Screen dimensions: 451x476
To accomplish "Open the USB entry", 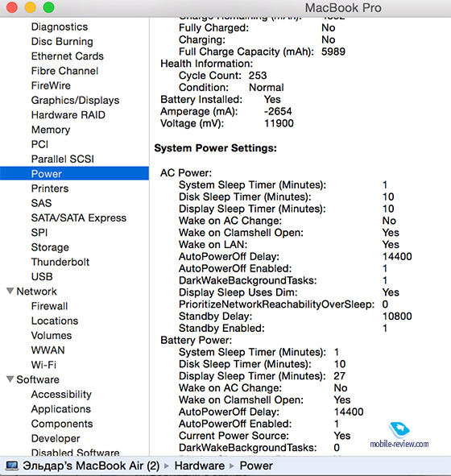I will pyautogui.click(x=42, y=276).
